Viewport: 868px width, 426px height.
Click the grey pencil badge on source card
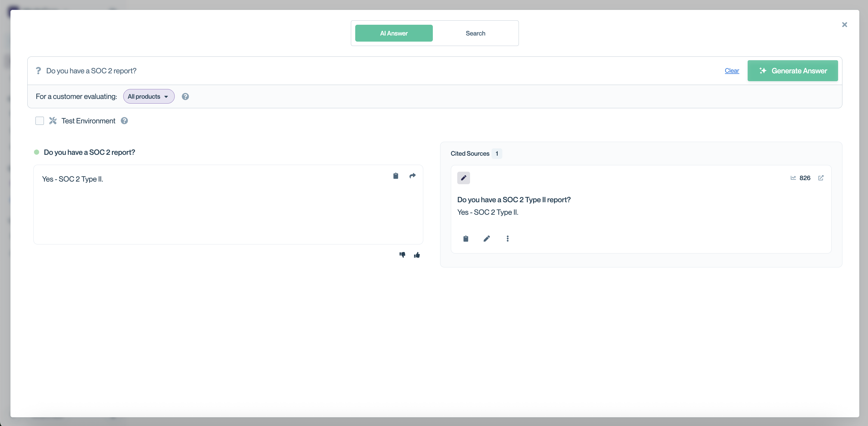click(464, 178)
